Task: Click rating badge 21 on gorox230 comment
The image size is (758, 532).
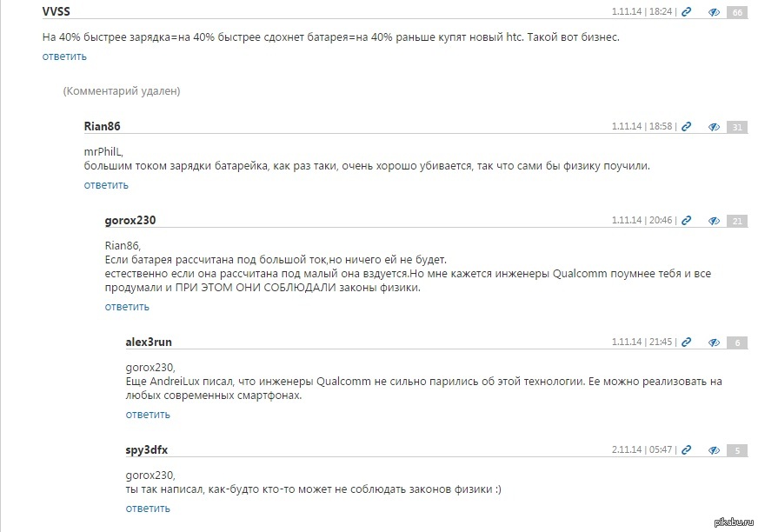Action: click(x=737, y=221)
